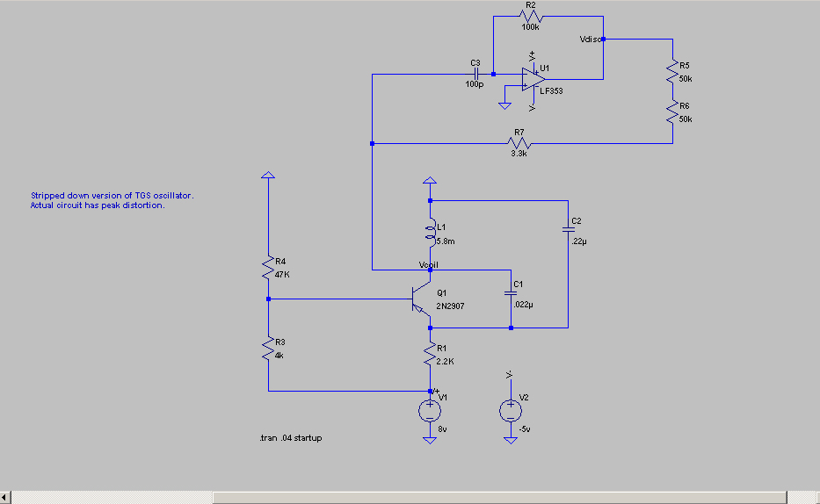Click the 2.2K value of R1

[x=445, y=362]
